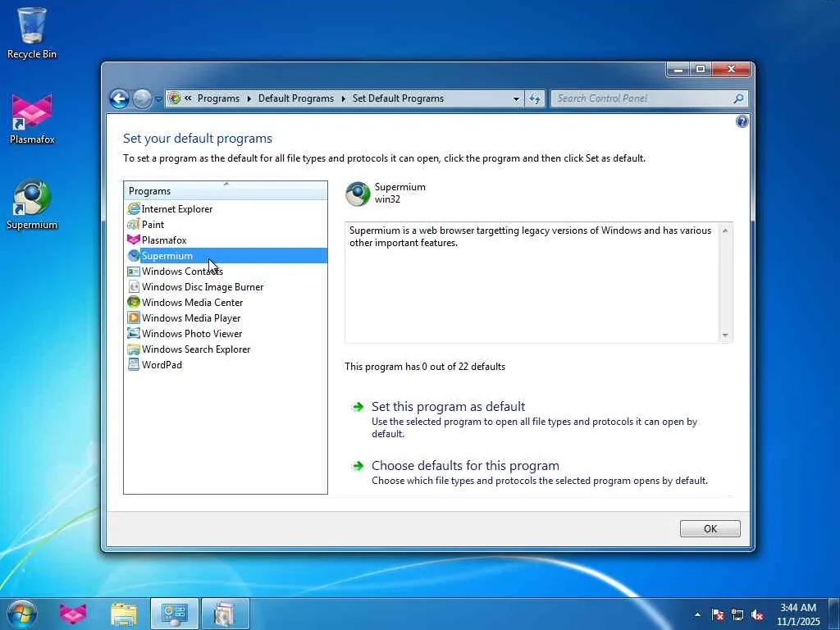840x630 pixels.
Task: Expand the address bar history dropdown
Action: click(x=516, y=98)
